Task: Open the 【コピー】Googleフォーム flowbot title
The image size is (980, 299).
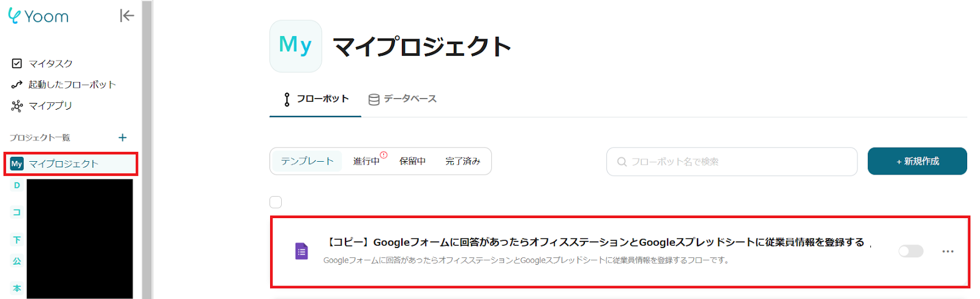Action: pyautogui.click(x=594, y=242)
